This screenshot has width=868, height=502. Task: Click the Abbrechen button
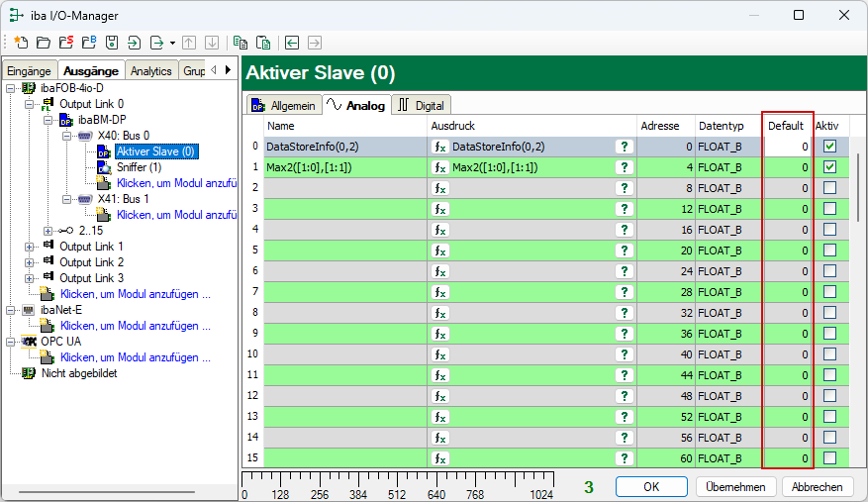point(817,487)
